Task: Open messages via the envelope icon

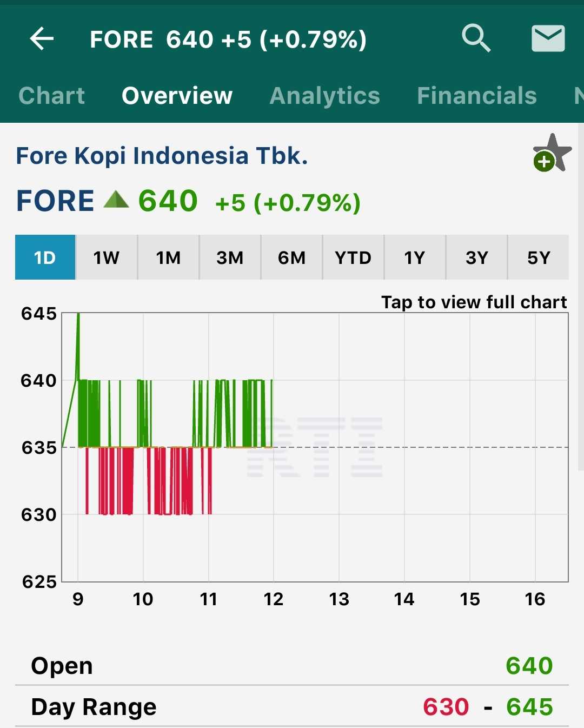Action: (x=548, y=38)
